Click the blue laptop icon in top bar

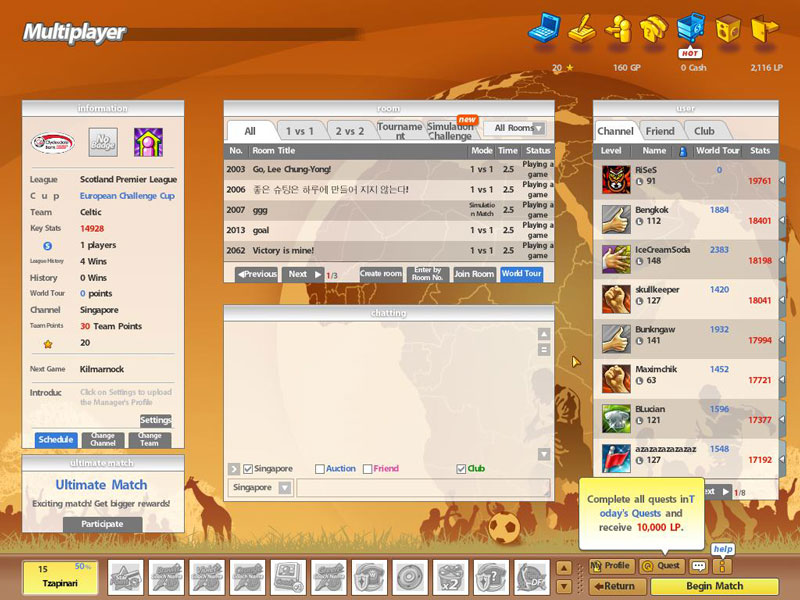(543, 30)
